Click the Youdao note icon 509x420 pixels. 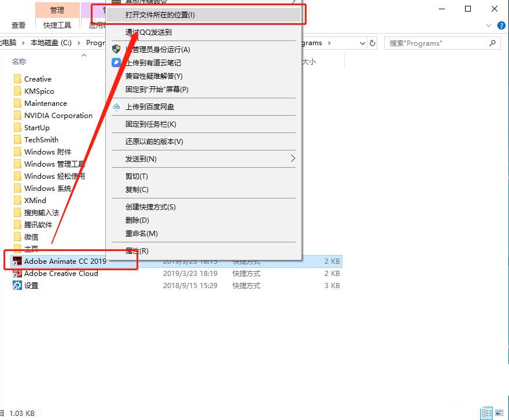(116, 62)
